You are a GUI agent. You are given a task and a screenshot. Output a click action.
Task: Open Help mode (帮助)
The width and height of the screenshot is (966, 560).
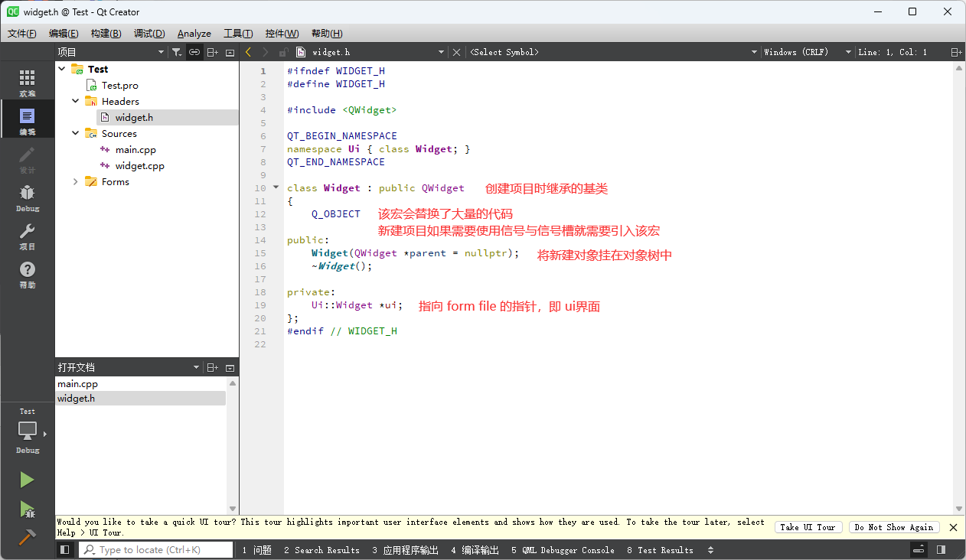(28, 274)
